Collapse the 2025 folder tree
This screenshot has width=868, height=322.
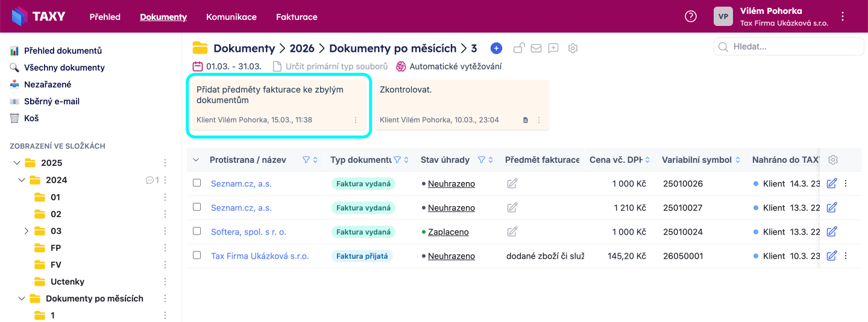pos(17,163)
